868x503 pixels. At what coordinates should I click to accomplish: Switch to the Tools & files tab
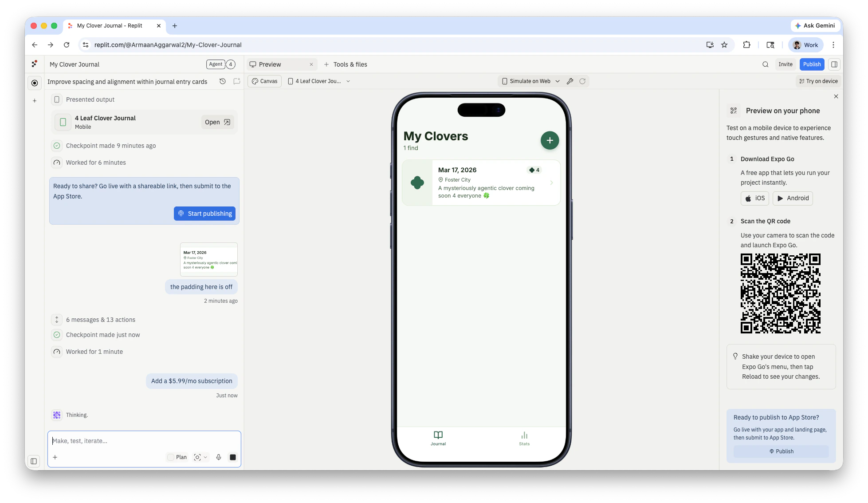tap(350, 64)
